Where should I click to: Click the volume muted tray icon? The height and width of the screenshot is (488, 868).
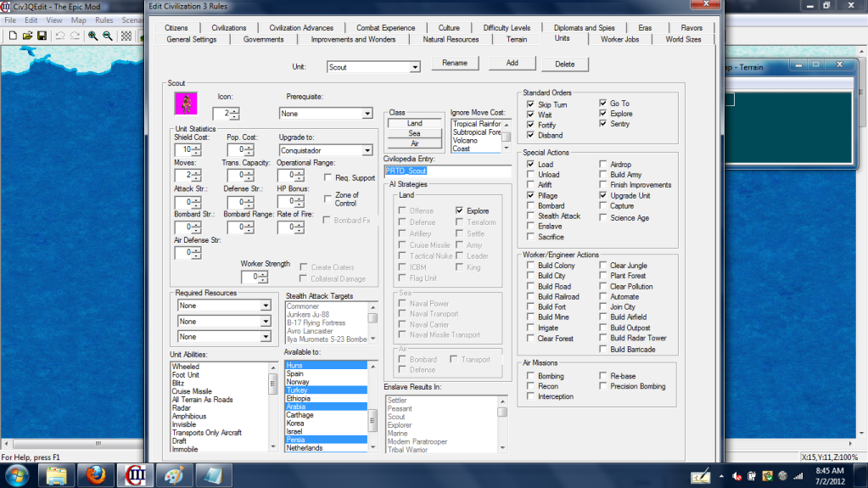point(736,476)
